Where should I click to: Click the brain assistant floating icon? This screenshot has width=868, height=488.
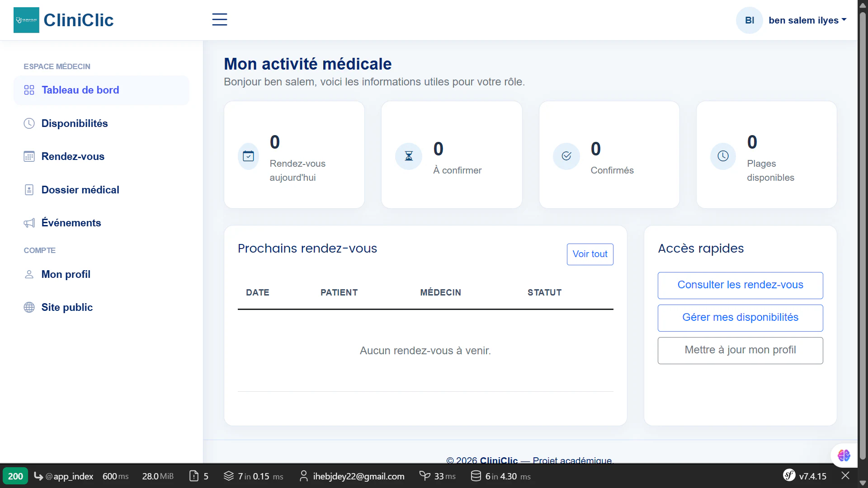point(844,455)
